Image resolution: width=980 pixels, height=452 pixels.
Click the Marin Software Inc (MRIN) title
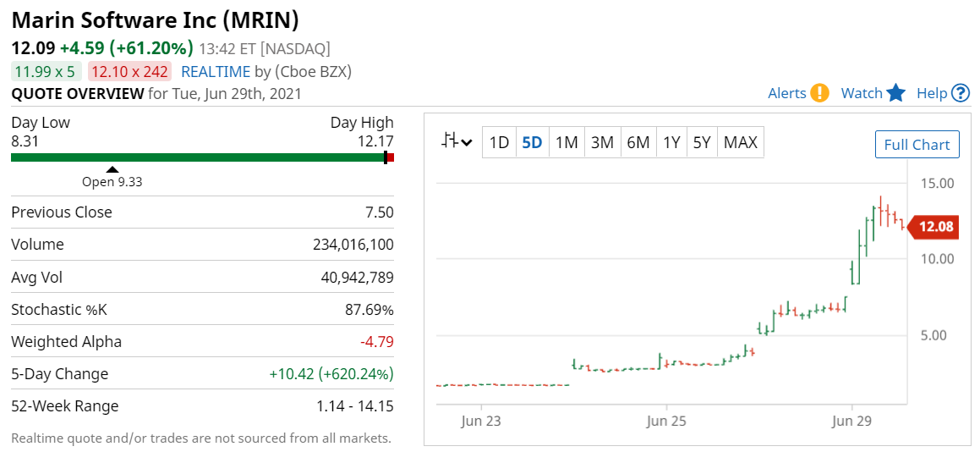[x=156, y=20]
